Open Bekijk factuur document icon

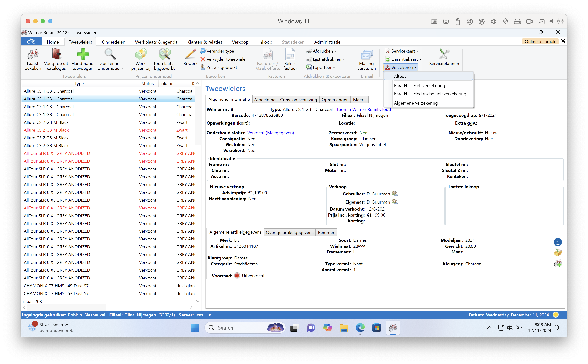[x=290, y=54]
